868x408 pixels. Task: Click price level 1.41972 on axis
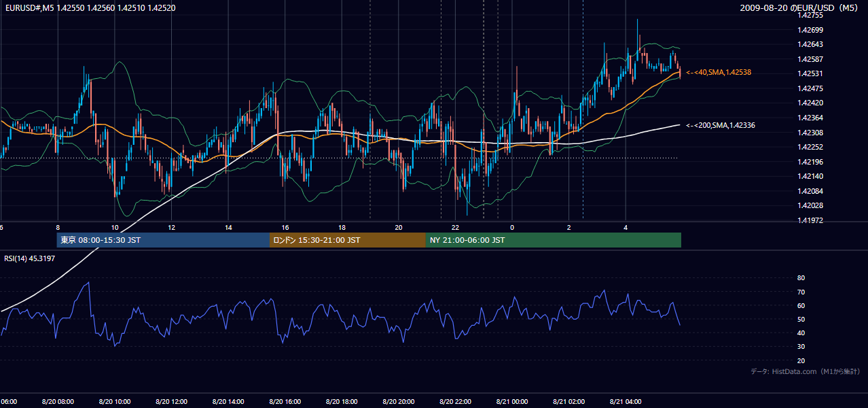pos(810,220)
